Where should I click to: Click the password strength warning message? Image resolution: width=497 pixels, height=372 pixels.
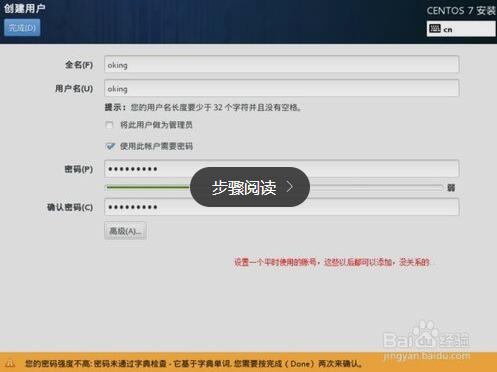[x=194, y=363]
